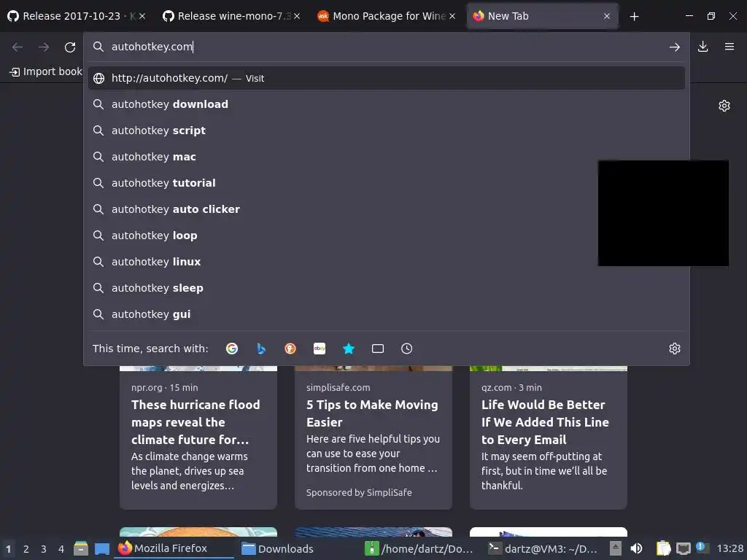This screenshot has height=560, width=747.
Task: Click the clipboard tray icon
Action: [663, 549]
